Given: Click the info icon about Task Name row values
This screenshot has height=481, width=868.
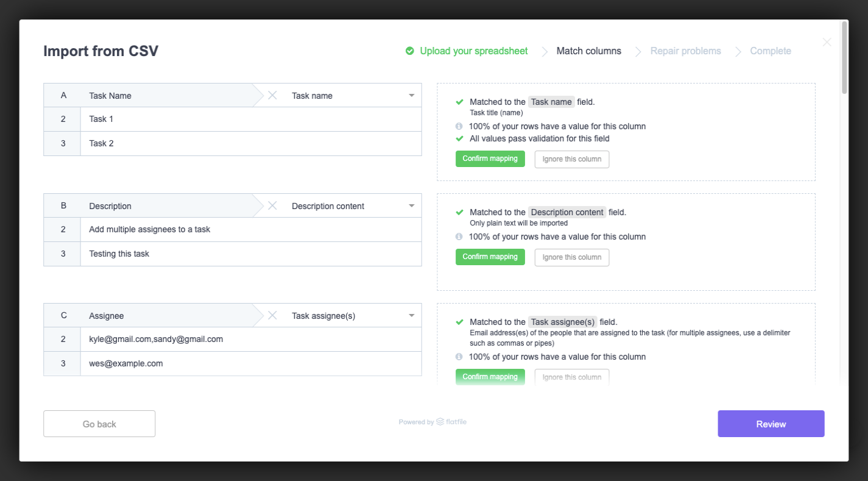Looking at the screenshot, I should click(459, 126).
